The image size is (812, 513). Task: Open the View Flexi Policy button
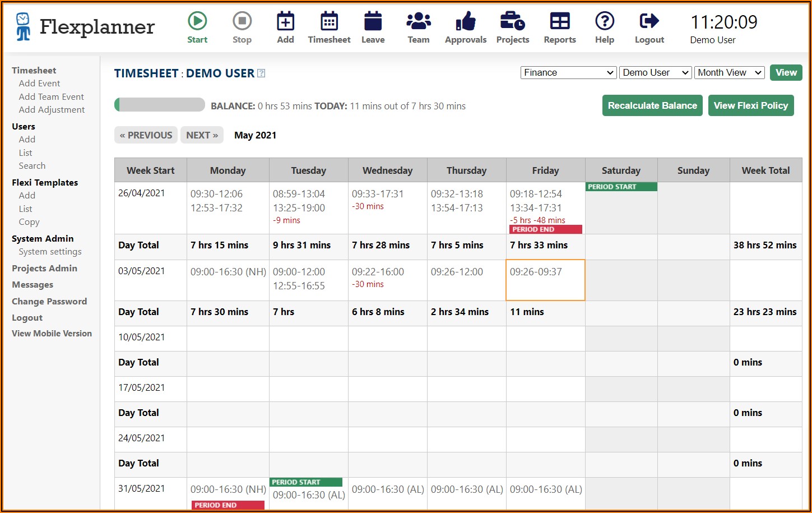tap(750, 105)
